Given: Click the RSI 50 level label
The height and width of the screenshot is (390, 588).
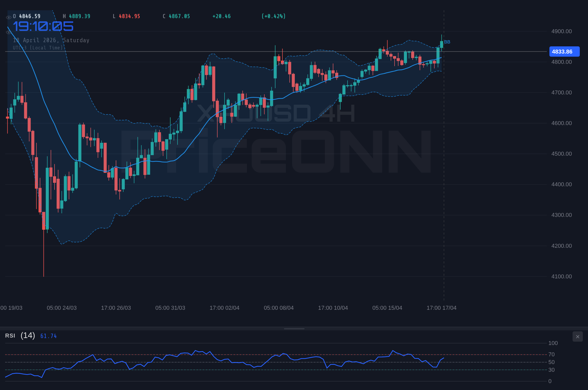Looking at the screenshot, I should point(551,362).
